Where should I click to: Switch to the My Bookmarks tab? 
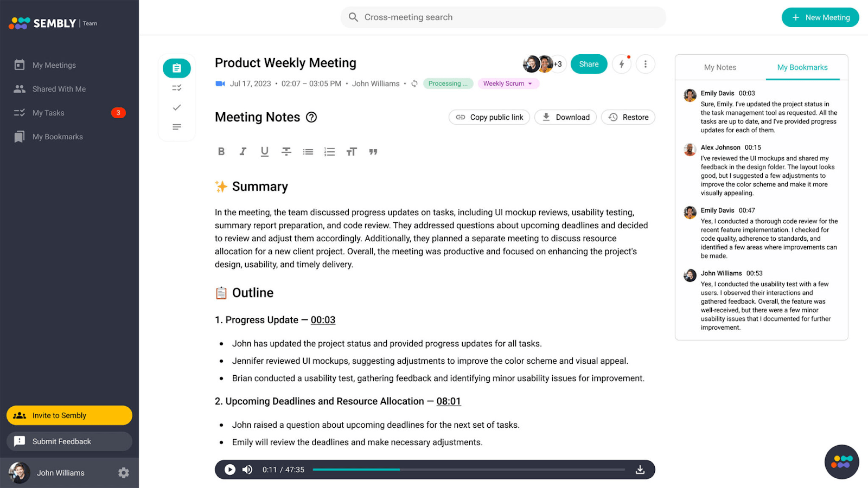pos(802,67)
